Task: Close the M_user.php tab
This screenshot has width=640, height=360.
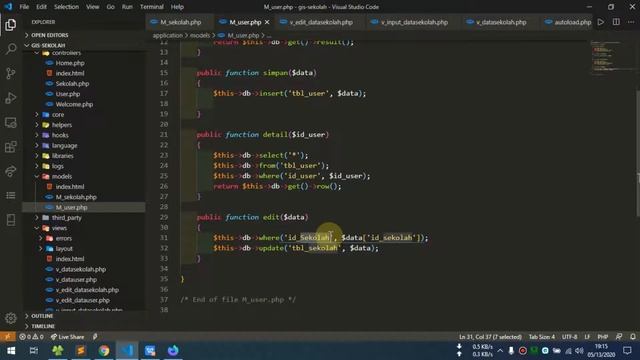Action: [267, 22]
